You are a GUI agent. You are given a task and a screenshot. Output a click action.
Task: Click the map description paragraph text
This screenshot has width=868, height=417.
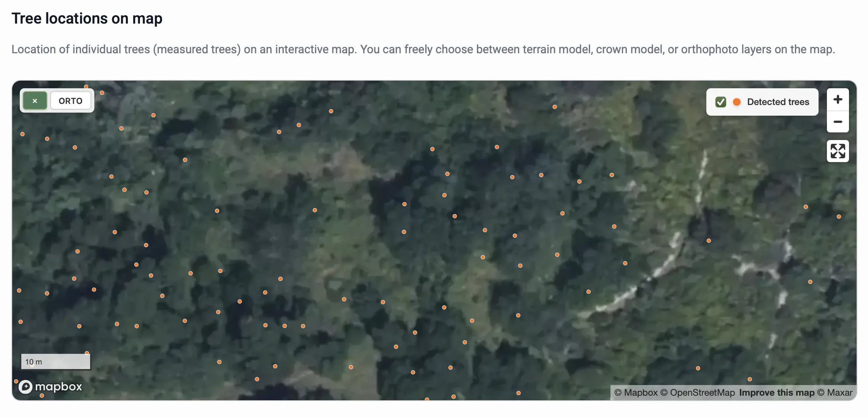423,49
